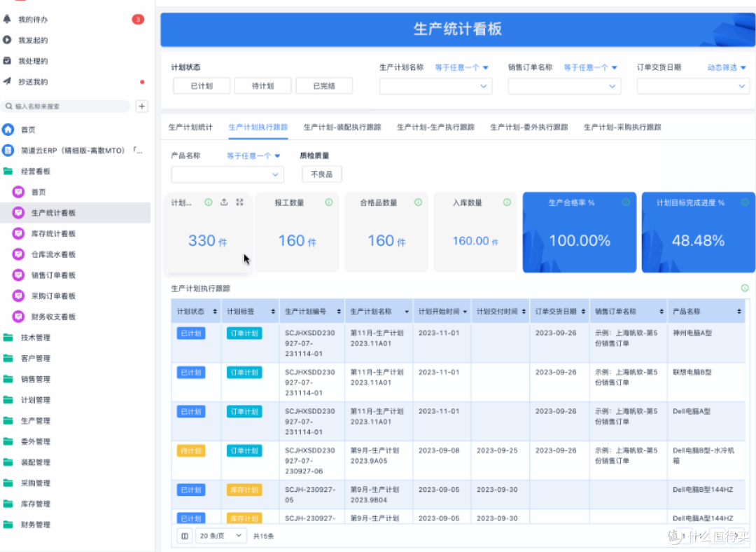The image size is (756, 552).
Task: Click info icon on 计划 card
Action: [x=209, y=202]
